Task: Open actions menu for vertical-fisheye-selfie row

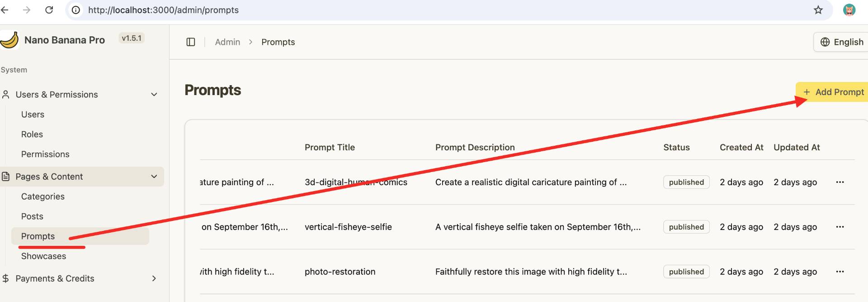Action: (x=840, y=227)
